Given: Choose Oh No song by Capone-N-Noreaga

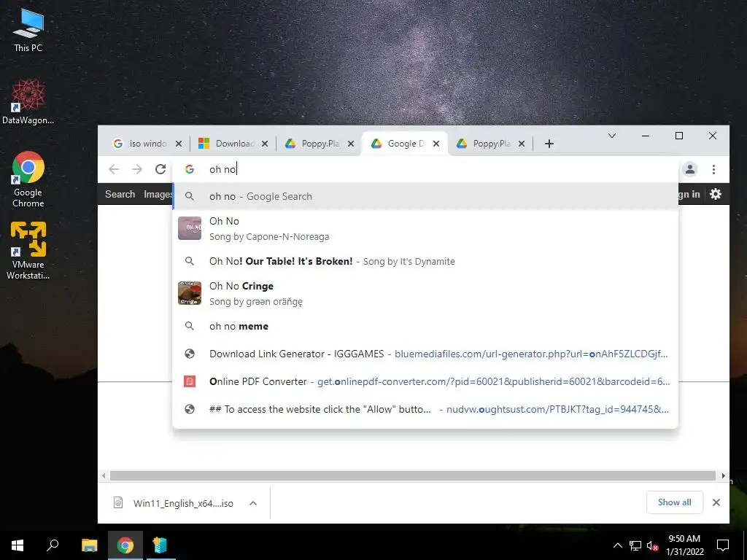Looking at the screenshot, I should [x=425, y=228].
